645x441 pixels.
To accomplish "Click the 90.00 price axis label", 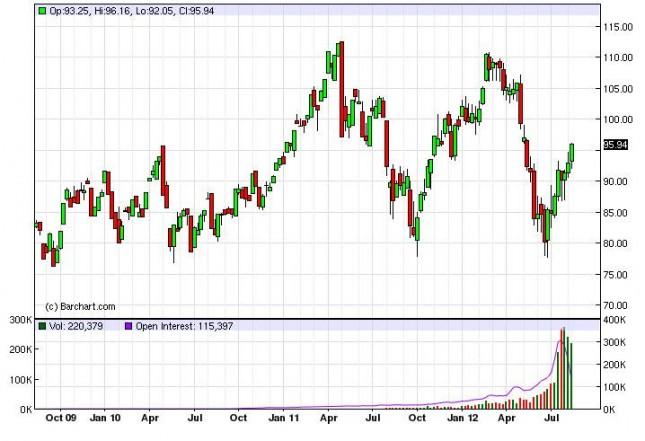I will point(615,181).
